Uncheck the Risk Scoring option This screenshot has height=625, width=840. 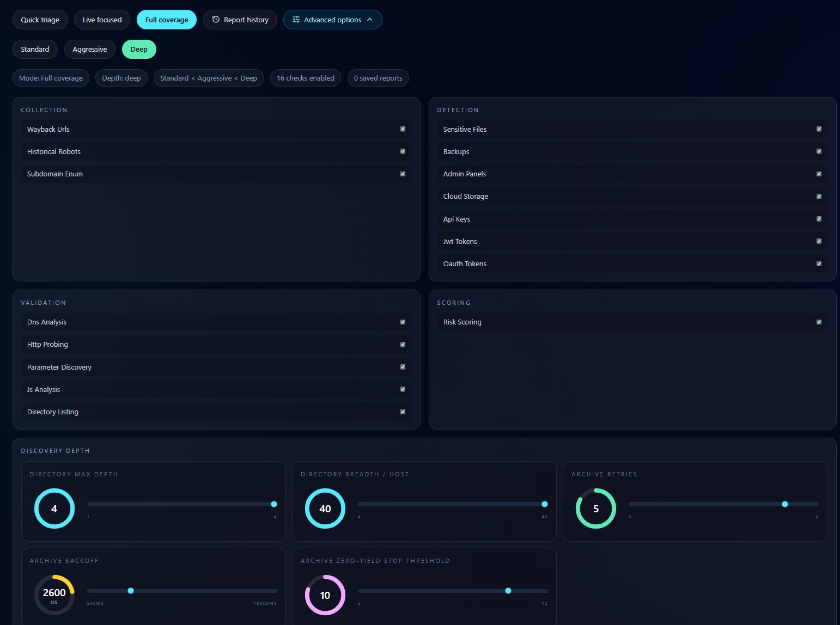pos(818,322)
